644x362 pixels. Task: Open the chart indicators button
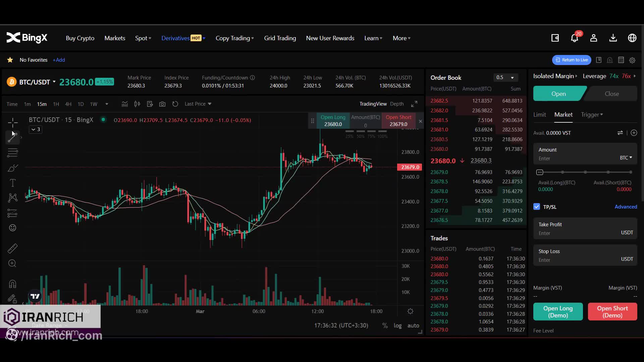124,104
